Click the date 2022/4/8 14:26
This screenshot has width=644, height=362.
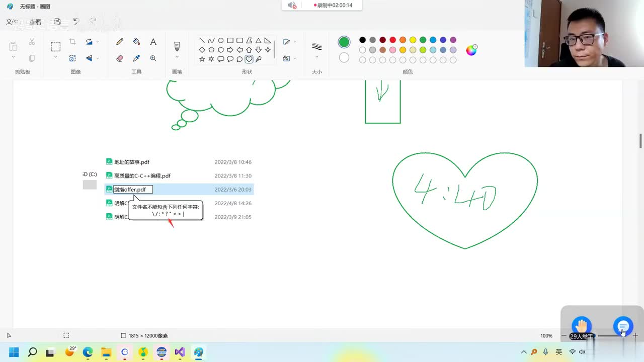pos(233,203)
